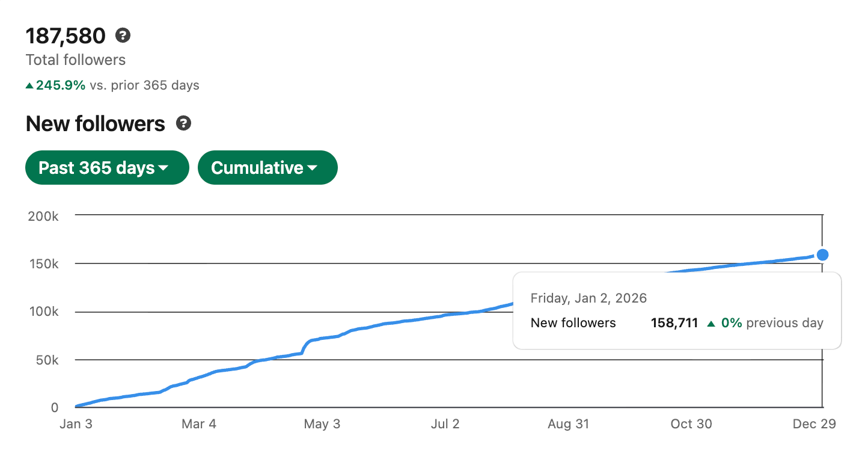
Task: Click the New followers heading
Action: (96, 124)
